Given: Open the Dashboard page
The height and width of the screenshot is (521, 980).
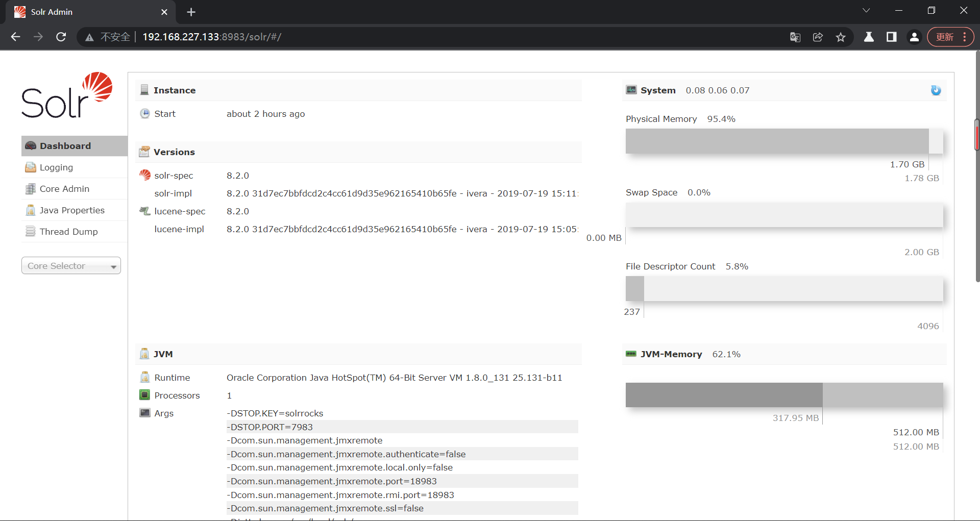Looking at the screenshot, I should coord(75,146).
